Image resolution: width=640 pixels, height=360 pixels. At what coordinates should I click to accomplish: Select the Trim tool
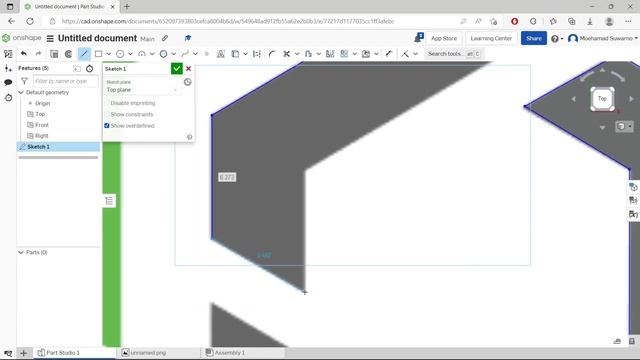(287, 54)
